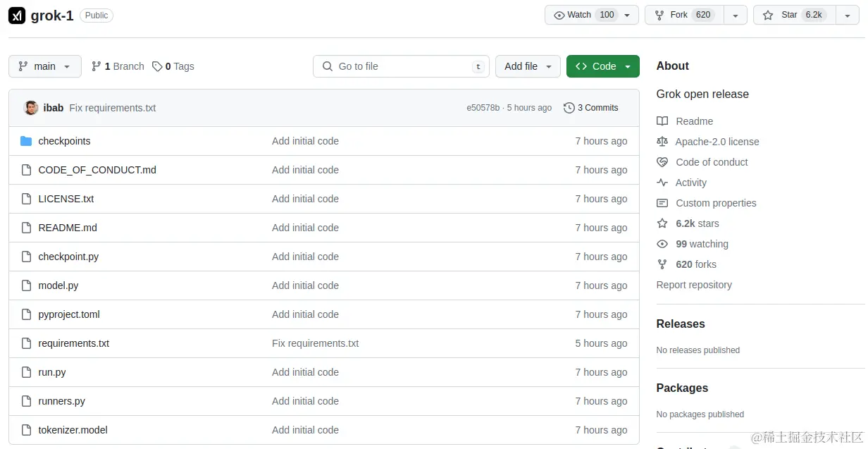Click the tags icon beside 0 Tags
The width and height of the screenshot is (868, 449).
[157, 66]
